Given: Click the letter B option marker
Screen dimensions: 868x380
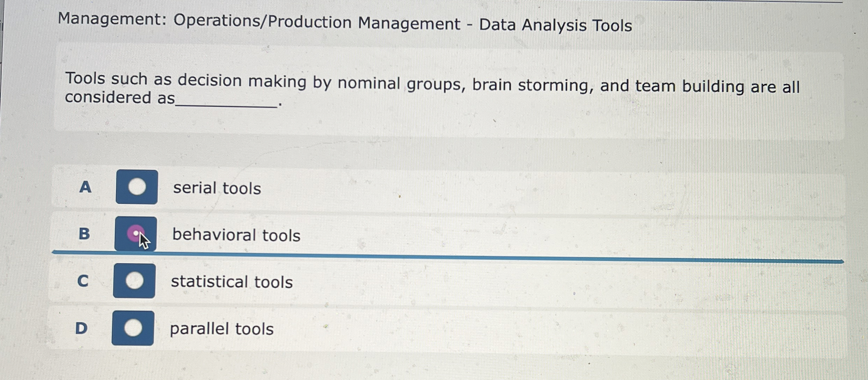Looking at the screenshot, I should click(84, 234).
